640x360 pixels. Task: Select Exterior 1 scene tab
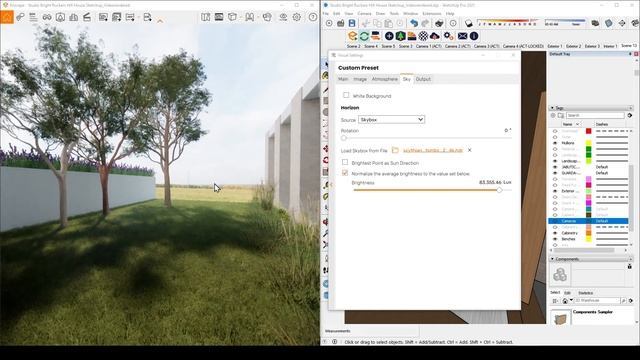point(555,46)
